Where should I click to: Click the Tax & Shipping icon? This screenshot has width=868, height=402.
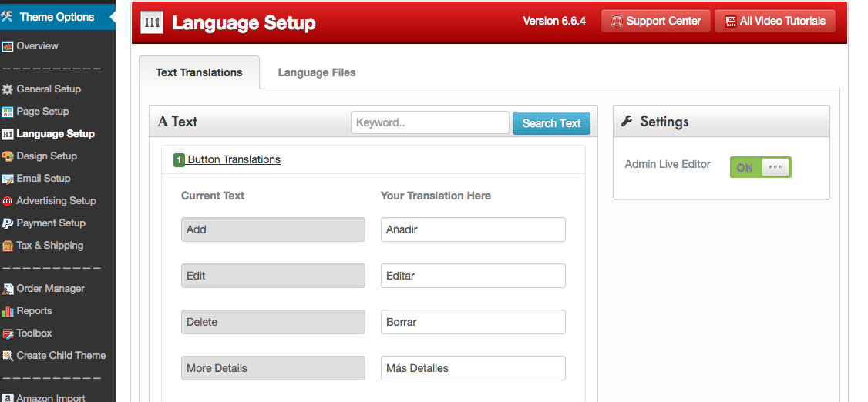coord(8,246)
